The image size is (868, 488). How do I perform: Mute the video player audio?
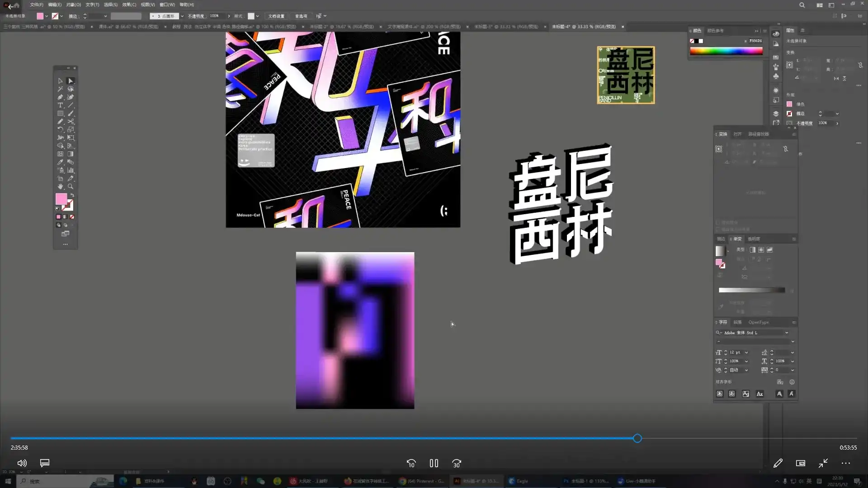(x=22, y=463)
